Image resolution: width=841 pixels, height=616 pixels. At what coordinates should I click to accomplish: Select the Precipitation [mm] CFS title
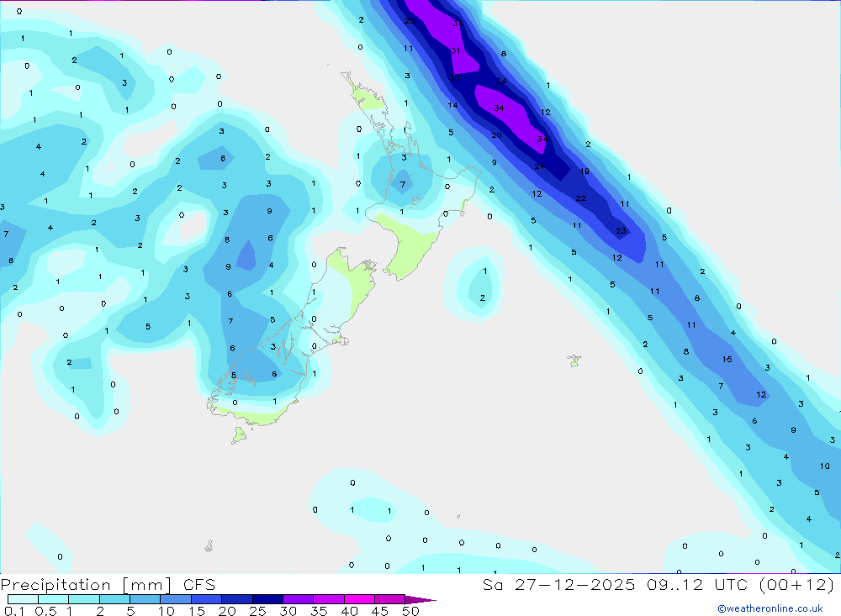(x=108, y=584)
